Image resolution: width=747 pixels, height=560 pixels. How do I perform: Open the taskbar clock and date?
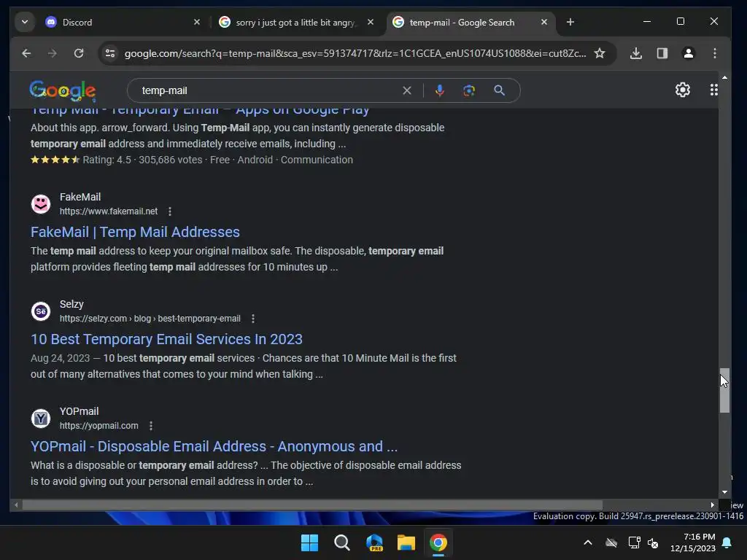[693, 542]
